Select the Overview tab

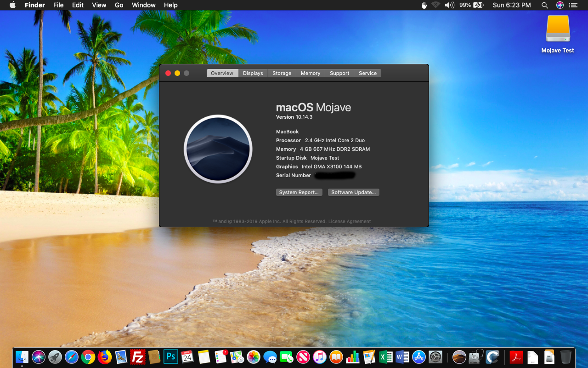point(222,73)
